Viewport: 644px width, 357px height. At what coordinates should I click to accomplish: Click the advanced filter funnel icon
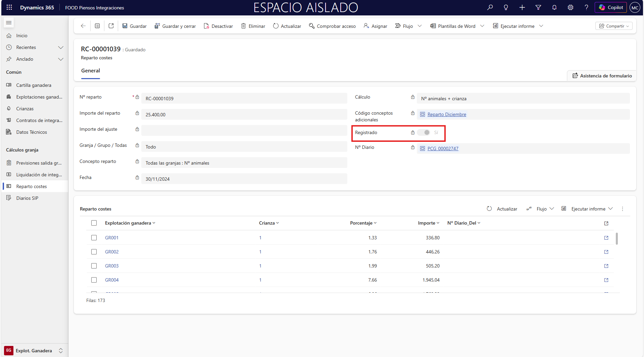tap(538, 7)
